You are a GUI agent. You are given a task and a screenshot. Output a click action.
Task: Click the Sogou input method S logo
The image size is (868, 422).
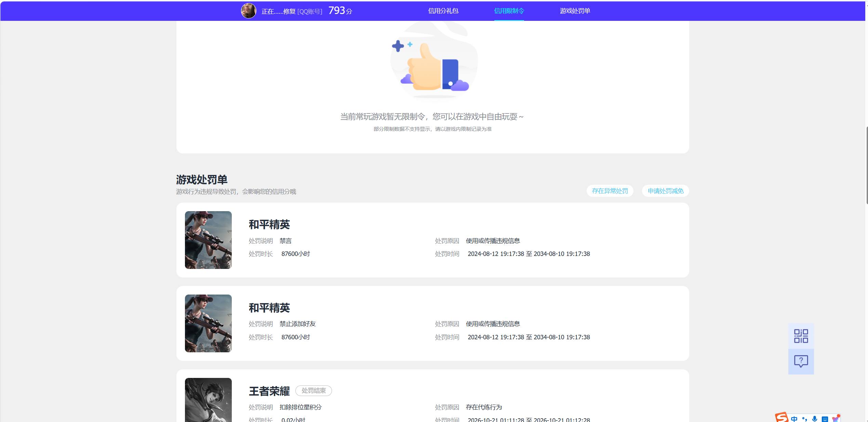tap(782, 418)
